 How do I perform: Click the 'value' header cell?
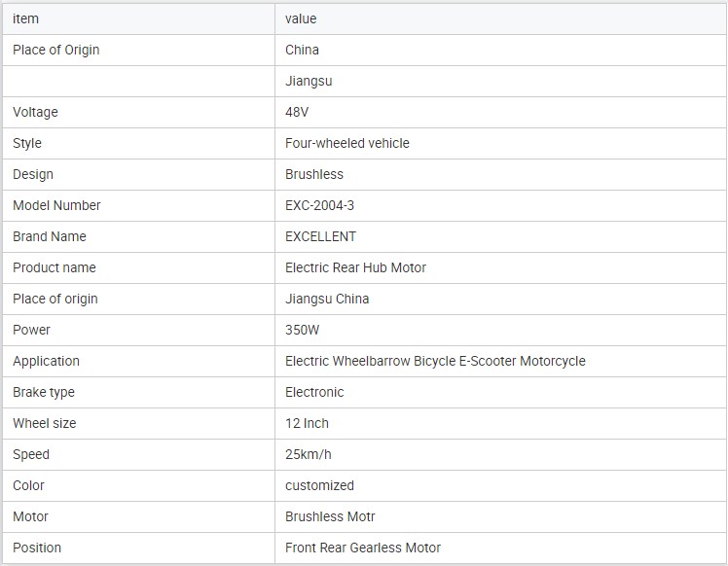301,18
